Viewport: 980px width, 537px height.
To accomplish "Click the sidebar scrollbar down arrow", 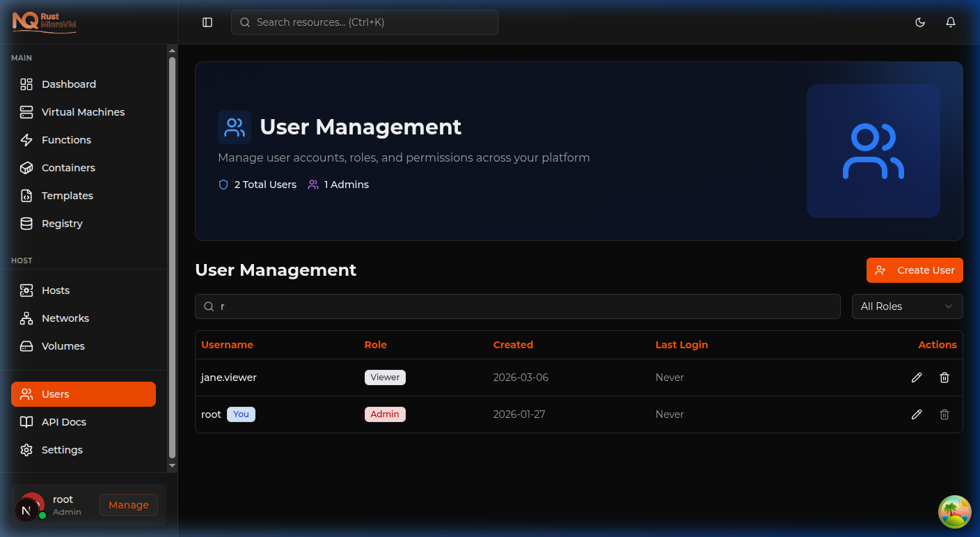I will 172,465.
